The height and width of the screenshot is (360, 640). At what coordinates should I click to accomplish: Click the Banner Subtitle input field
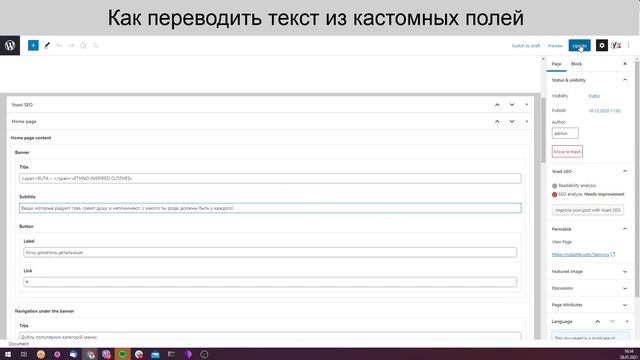(270, 208)
